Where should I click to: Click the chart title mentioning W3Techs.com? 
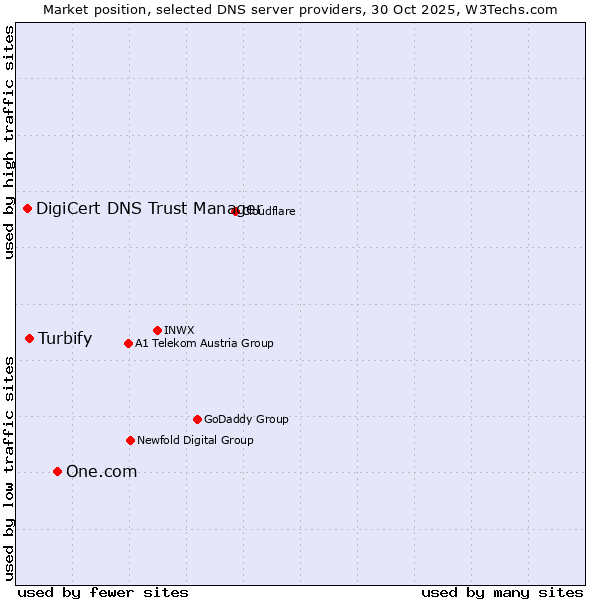point(300,9)
